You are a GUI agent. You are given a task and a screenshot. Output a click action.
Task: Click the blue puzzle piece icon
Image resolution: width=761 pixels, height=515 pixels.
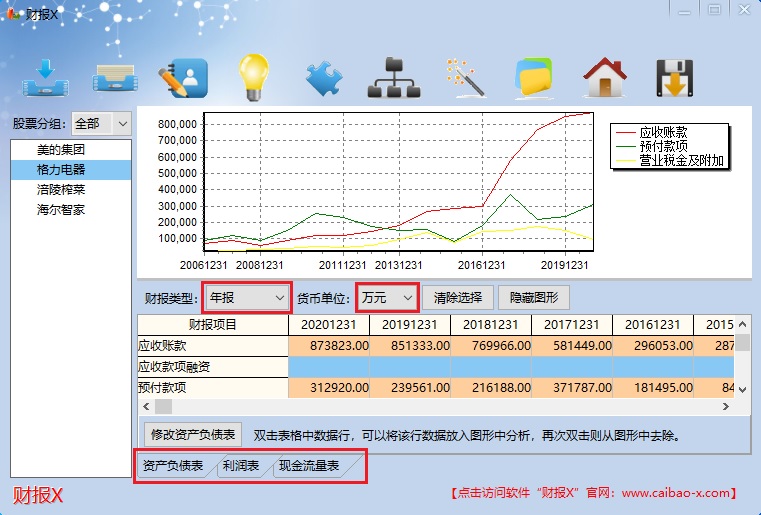(324, 78)
